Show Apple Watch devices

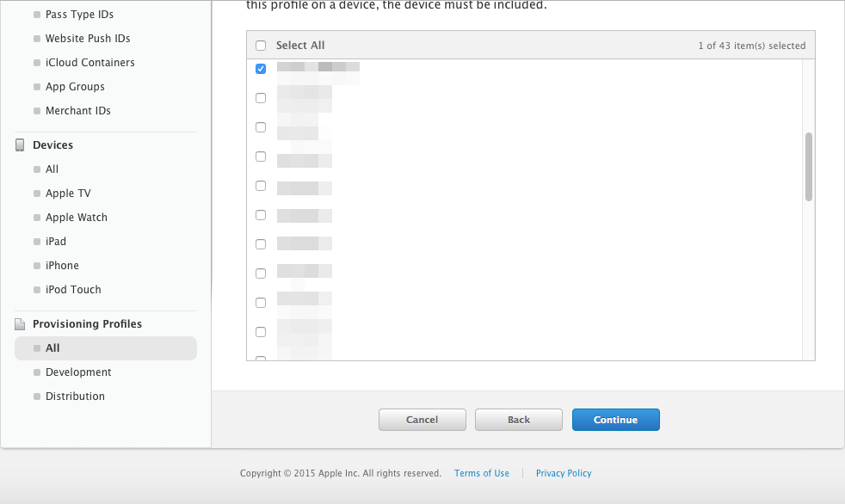click(77, 217)
